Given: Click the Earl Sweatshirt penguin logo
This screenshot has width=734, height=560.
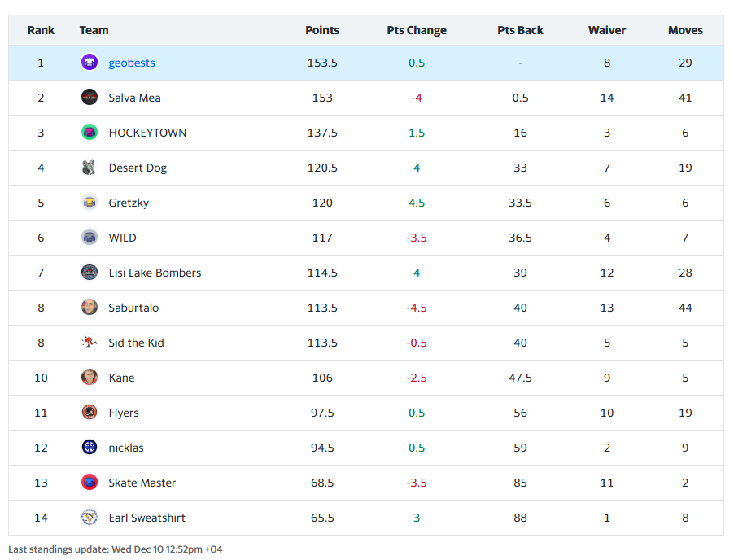Looking at the screenshot, I should [x=90, y=518].
